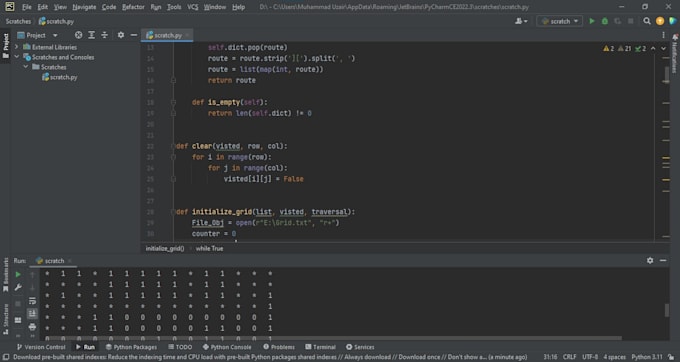The height and width of the screenshot is (362, 680).
Task: Click Restore Layout icon in Run panel
Action: pyautogui.click(x=18, y=320)
